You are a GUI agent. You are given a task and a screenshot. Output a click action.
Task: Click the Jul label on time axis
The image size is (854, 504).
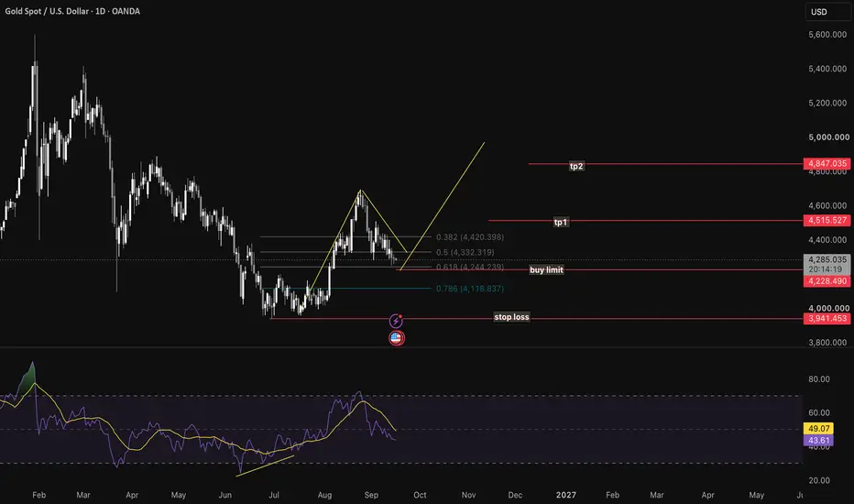[x=274, y=495]
